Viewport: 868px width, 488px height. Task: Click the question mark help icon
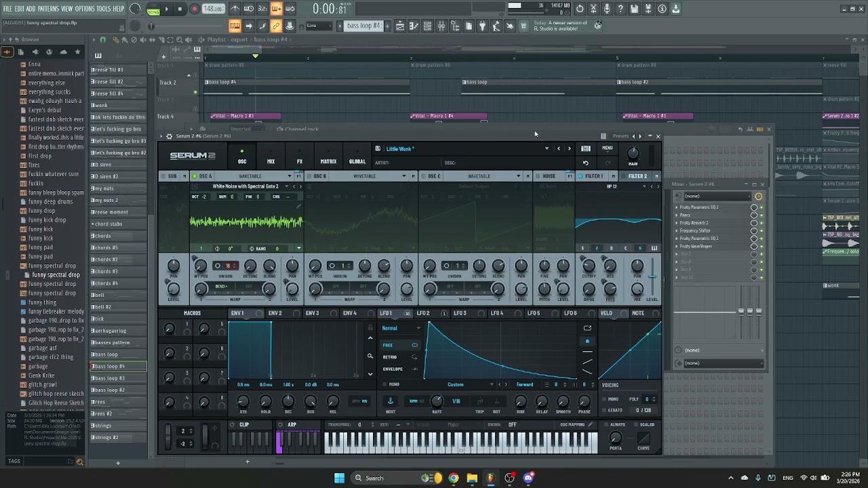(x=620, y=9)
